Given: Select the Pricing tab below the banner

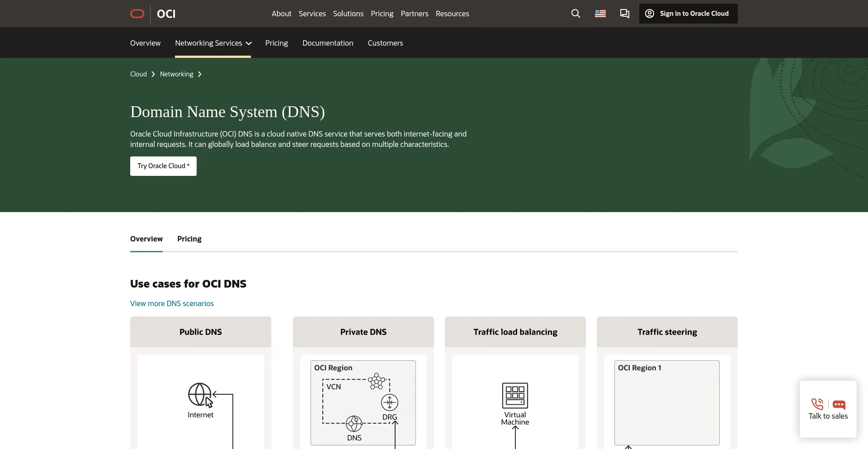Looking at the screenshot, I should click(x=189, y=239).
